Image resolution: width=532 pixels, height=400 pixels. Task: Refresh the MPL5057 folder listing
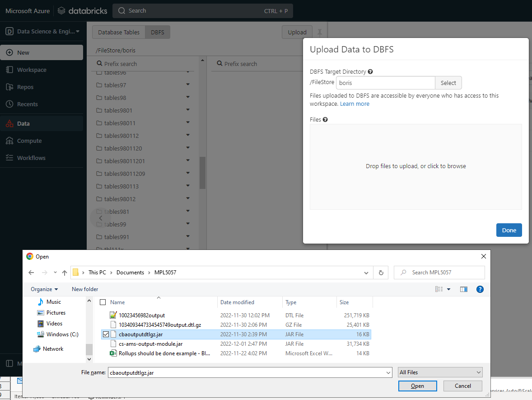[x=381, y=273]
